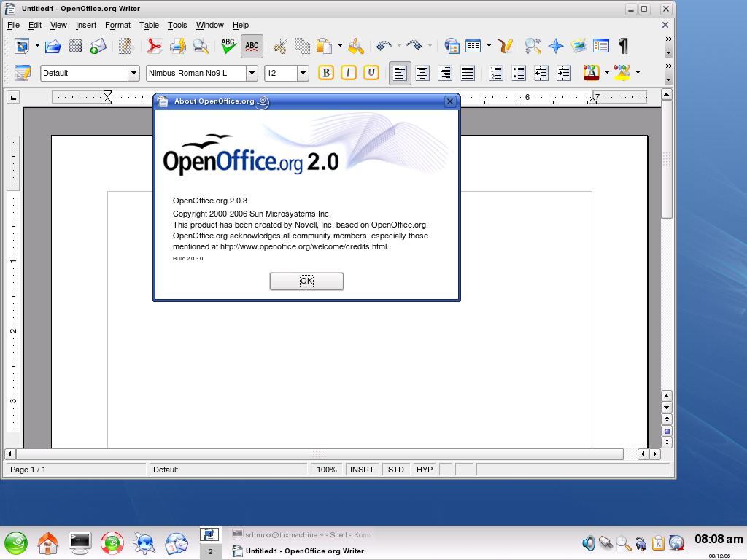Open the Navigator star icon
747x560 pixels.
555,46
